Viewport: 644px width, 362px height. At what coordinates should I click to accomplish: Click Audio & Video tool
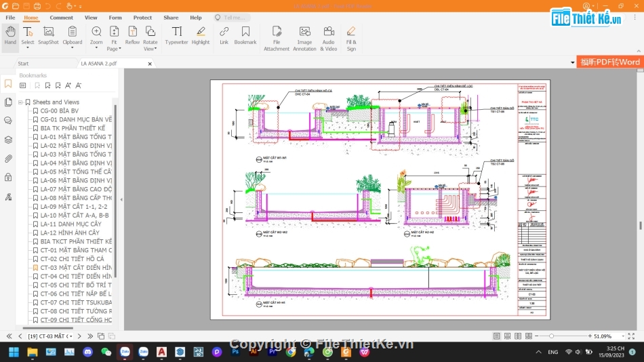(x=329, y=39)
